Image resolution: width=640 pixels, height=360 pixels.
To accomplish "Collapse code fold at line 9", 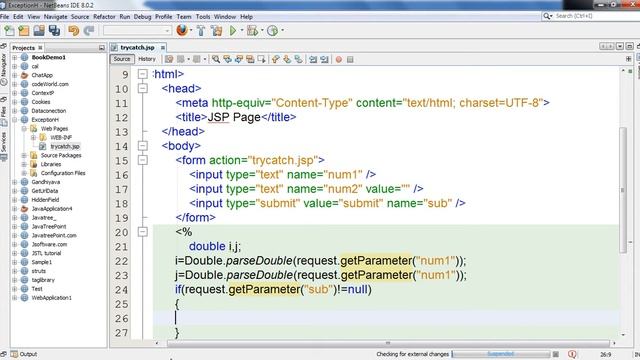I will click(142, 74).
